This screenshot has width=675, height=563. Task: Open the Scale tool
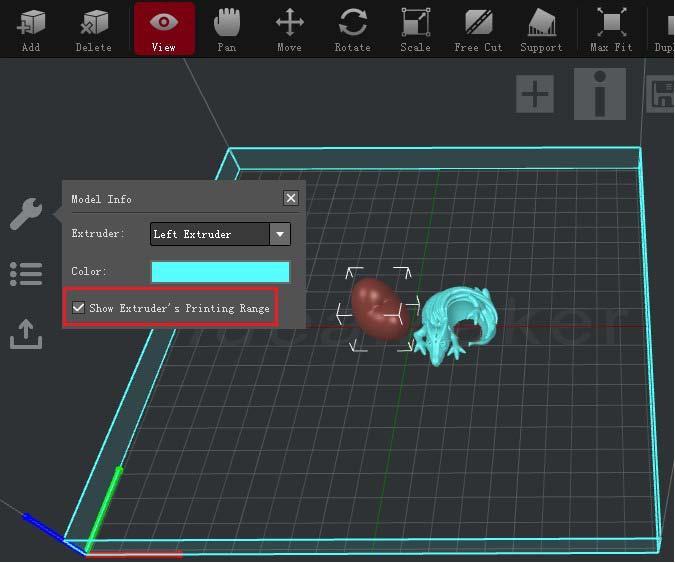(415, 29)
